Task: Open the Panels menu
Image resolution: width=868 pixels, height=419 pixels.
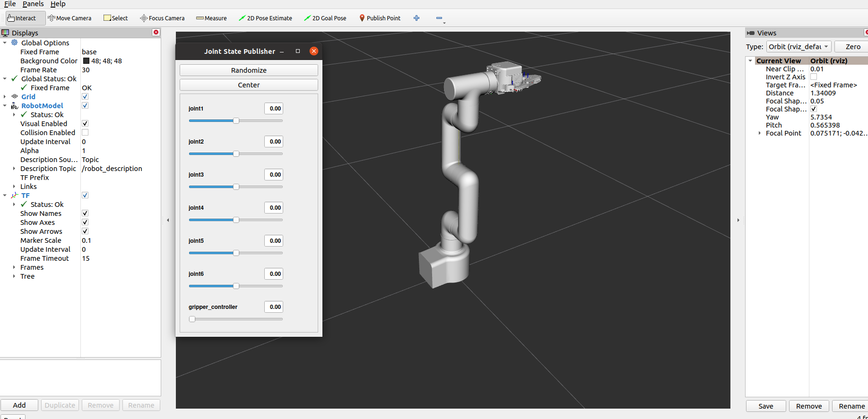Action: click(x=33, y=4)
